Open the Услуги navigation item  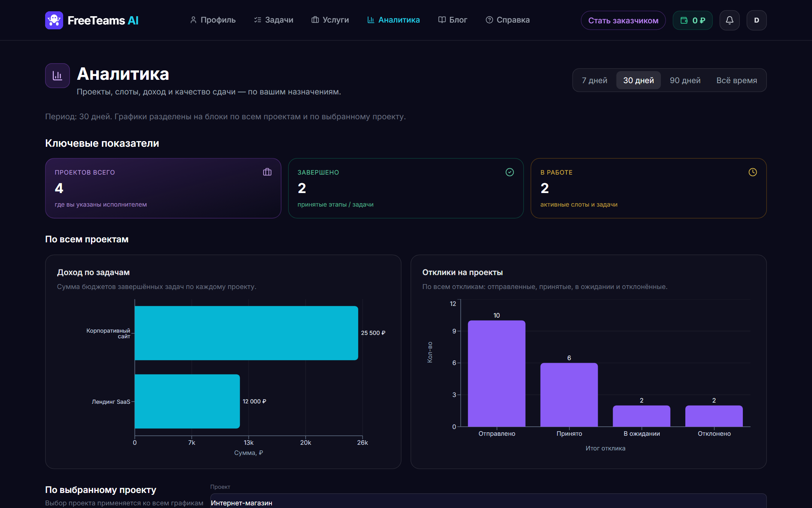[330, 20]
